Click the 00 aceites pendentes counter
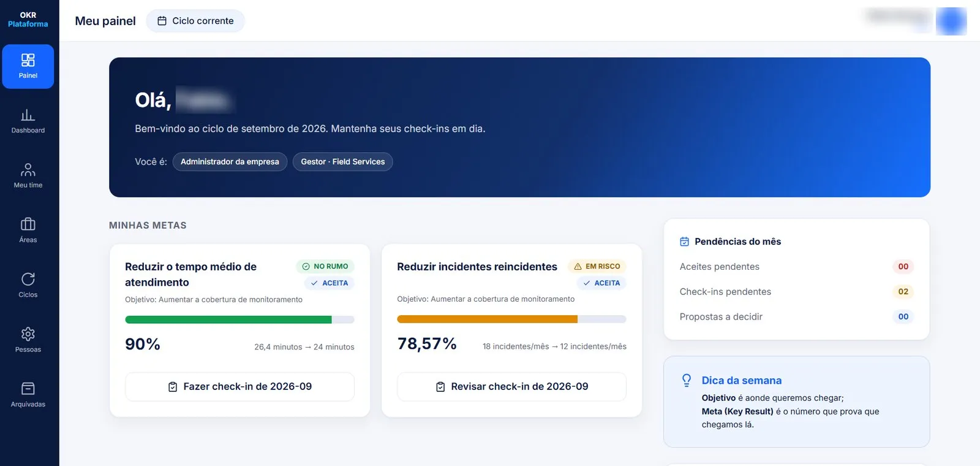 [903, 267]
